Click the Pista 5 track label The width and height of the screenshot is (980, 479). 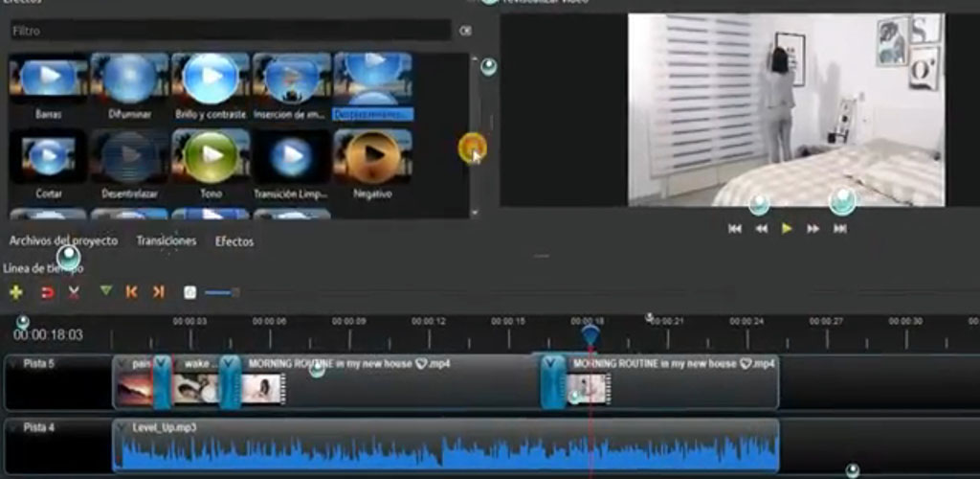38,363
